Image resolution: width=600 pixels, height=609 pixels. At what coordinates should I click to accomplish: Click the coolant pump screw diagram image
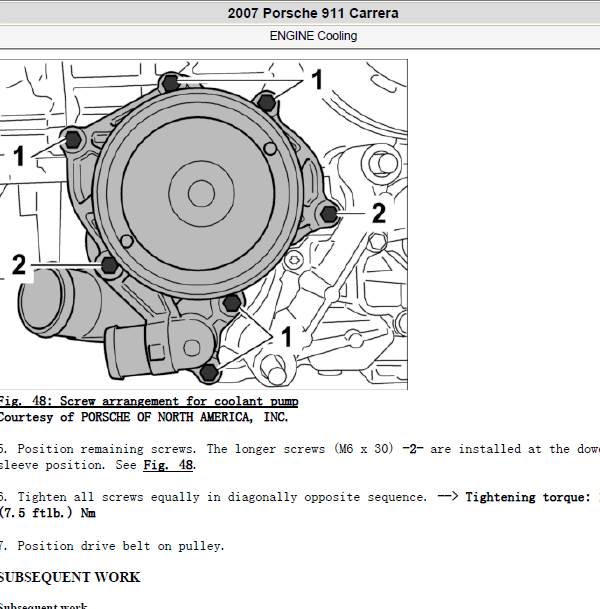tap(203, 224)
